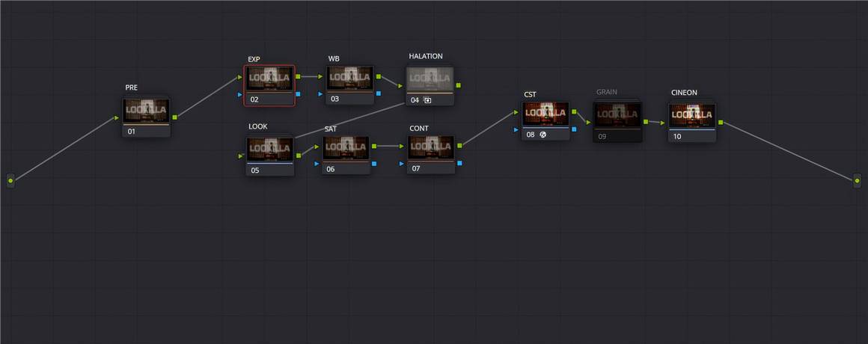The width and height of the screenshot is (868, 344).
Task: Click the OpenFX icon on node 04
Action: (x=427, y=99)
